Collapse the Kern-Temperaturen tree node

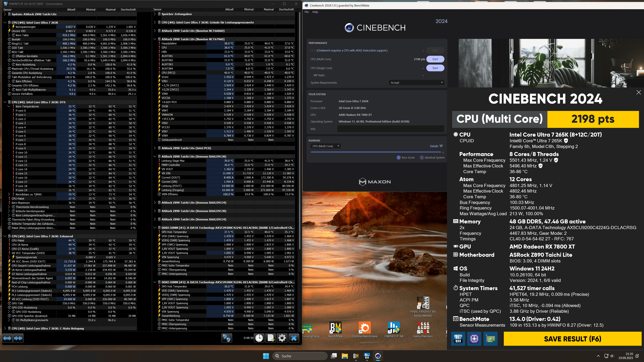point(9,106)
